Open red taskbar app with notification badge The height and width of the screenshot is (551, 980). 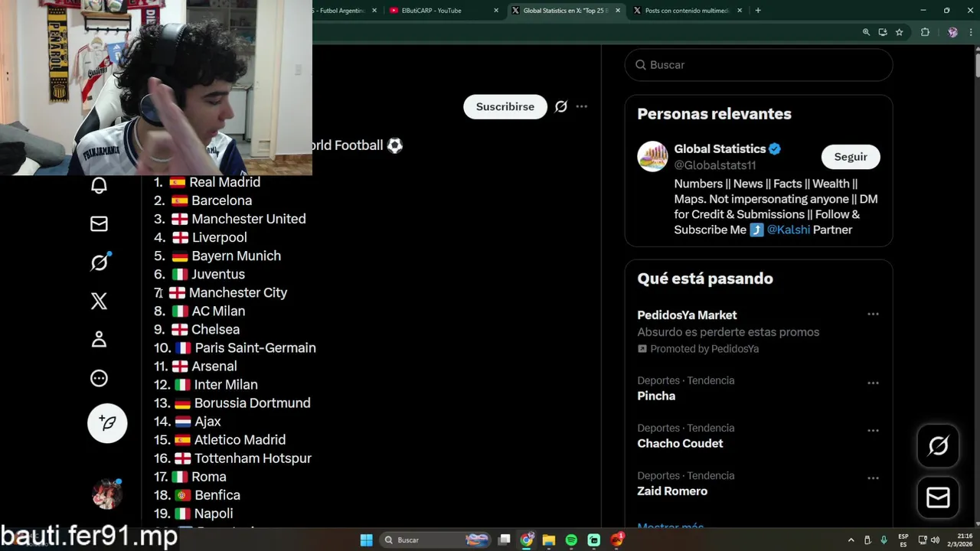tap(617, 540)
